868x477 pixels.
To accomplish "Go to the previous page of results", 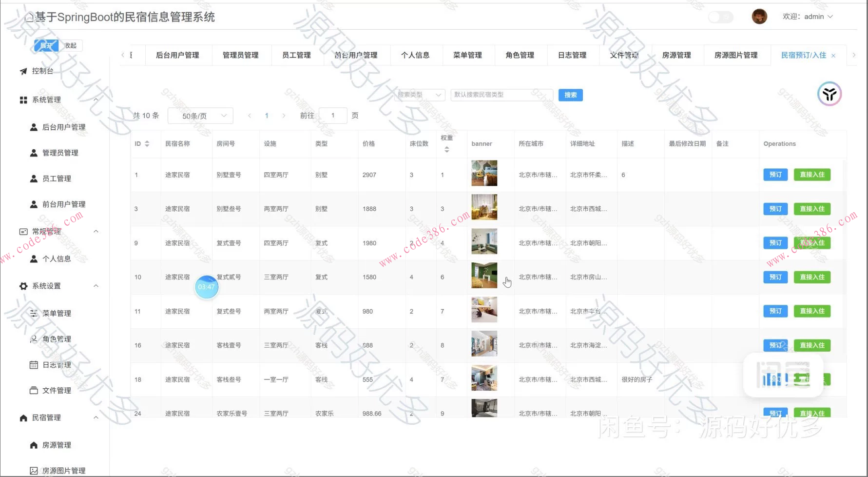I will [250, 116].
